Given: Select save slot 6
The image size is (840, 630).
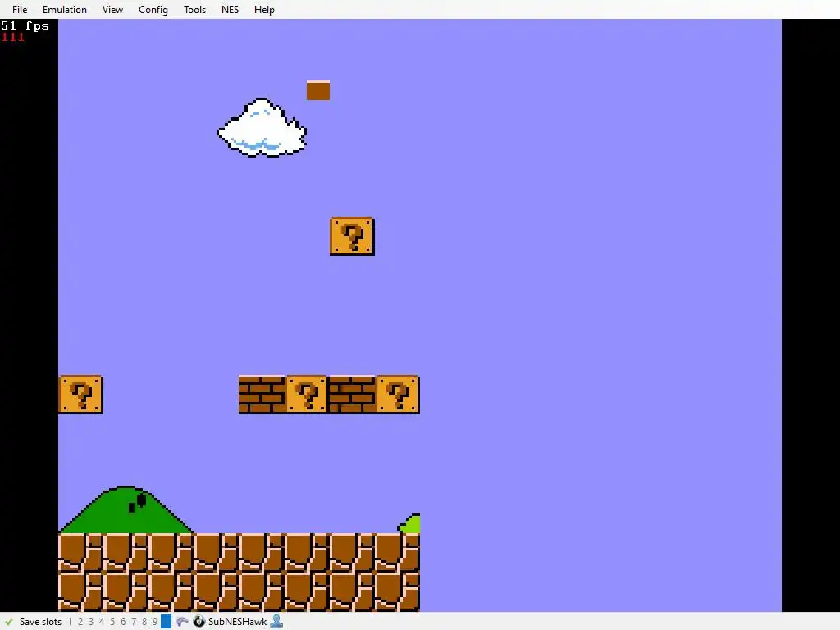Looking at the screenshot, I should (123, 622).
